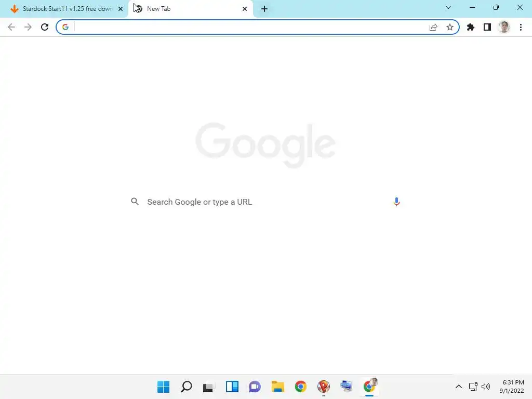Toggle the Chrome side panel

pyautogui.click(x=487, y=27)
